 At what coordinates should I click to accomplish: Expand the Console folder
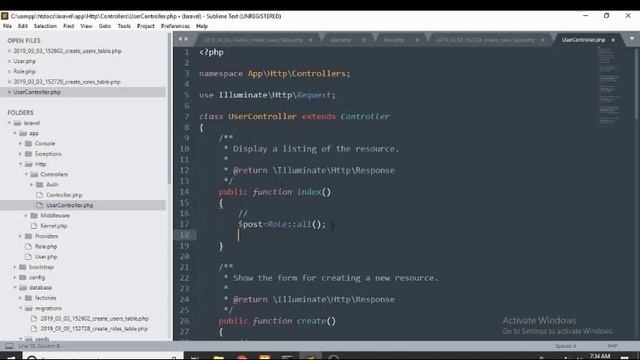(20, 144)
